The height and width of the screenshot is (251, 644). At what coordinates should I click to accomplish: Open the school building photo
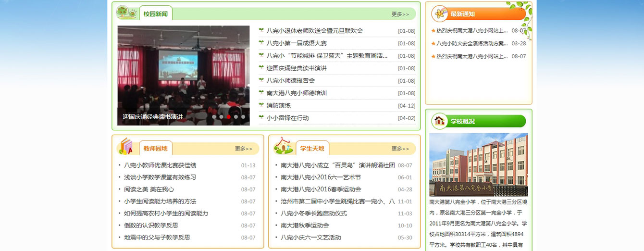click(x=479, y=164)
